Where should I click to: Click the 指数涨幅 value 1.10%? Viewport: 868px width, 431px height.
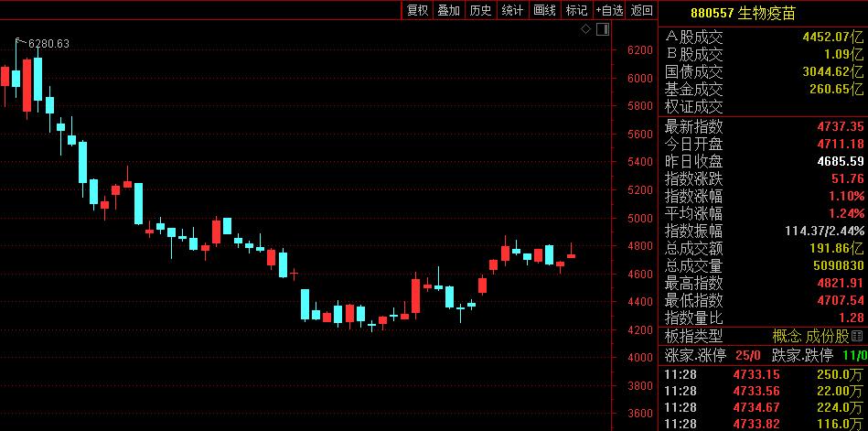pos(846,196)
